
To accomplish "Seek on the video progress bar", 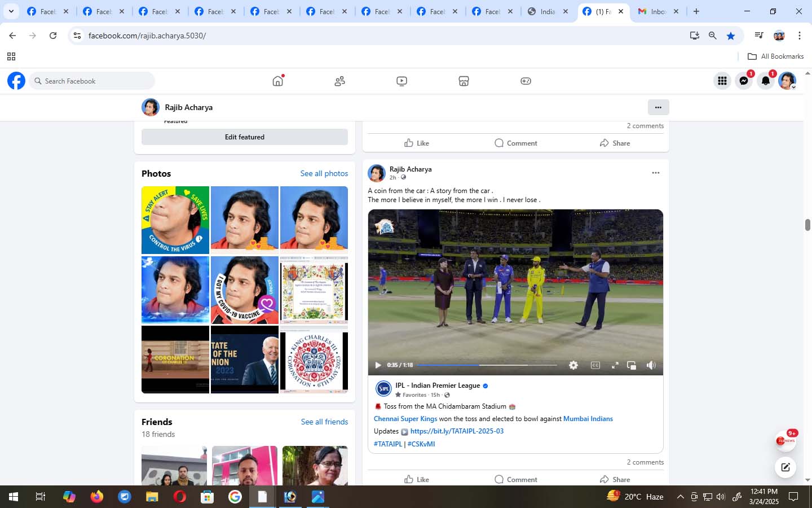I will 487,365.
